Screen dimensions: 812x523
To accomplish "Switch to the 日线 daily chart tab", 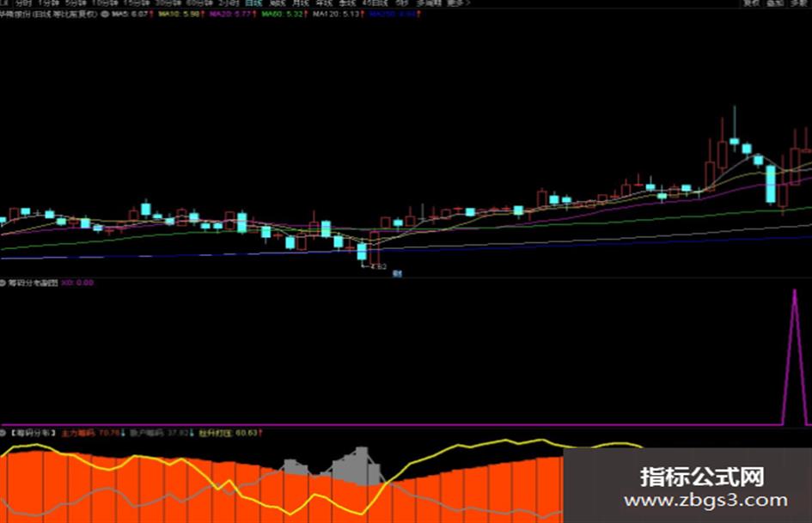I will [x=253, y=3].
